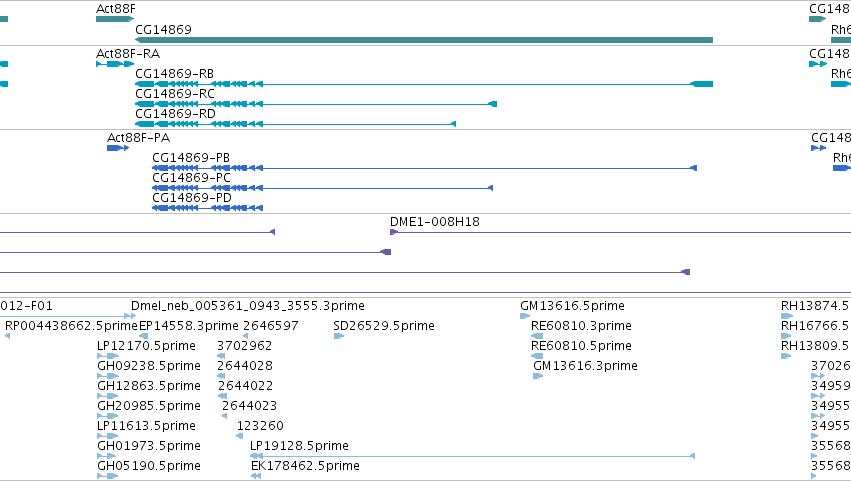
Task: Select the EK178462.5prime EST arrow
Action: (x=256, y=476)
